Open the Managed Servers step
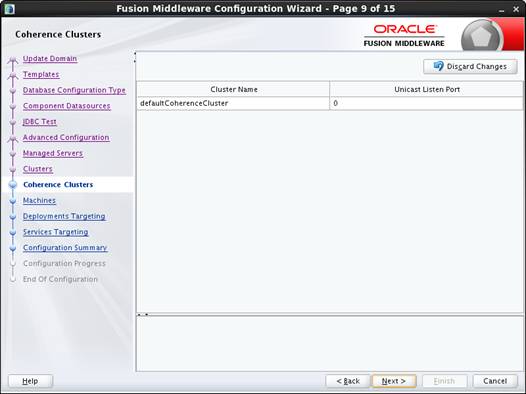This screenshot has height=394, width=526. [x=53, y=153]
